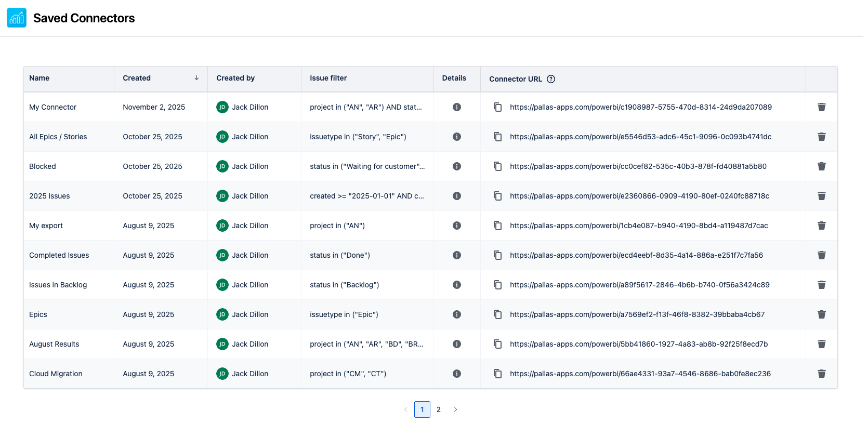Image resolution: width=868 pixels, height=423 pixels.
Task: Click the Name column header
Action: 69,78
